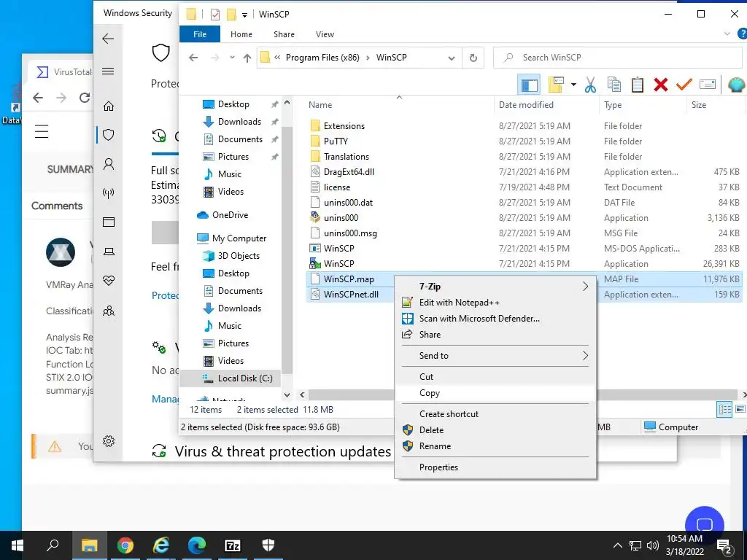Open Account protection icon in Windows Security

coord(109,164)
